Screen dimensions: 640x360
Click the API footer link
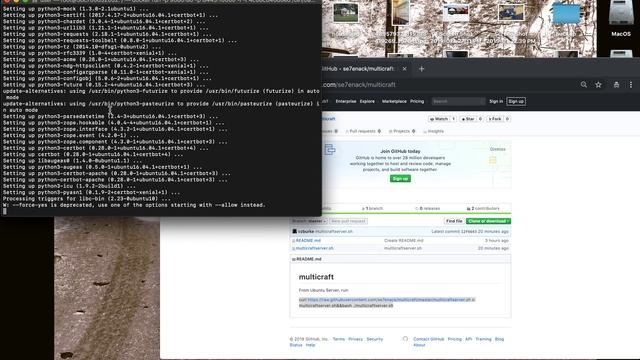click(468, 339)
